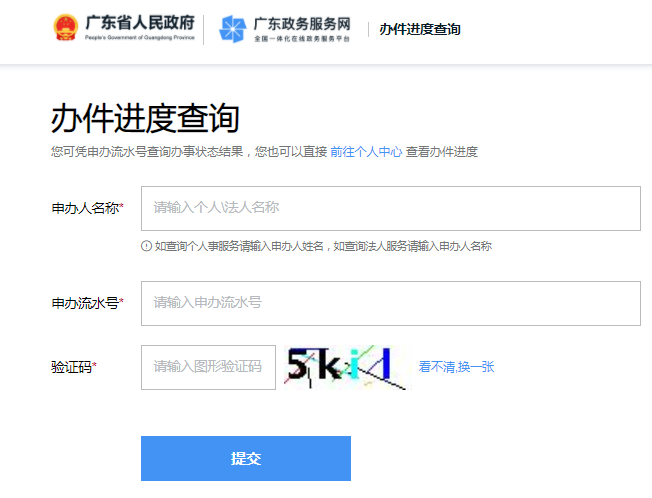Click the info icon beside the applicant hint

click(146, 246)
